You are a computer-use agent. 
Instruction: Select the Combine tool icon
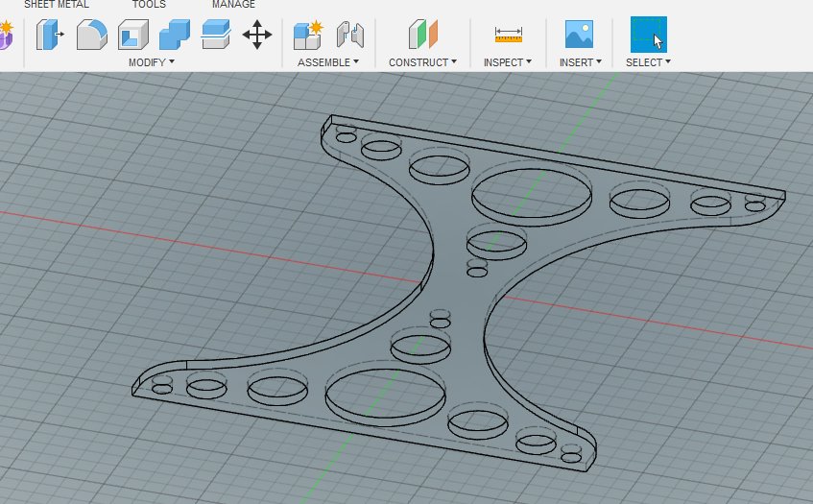tap(175, 35)
